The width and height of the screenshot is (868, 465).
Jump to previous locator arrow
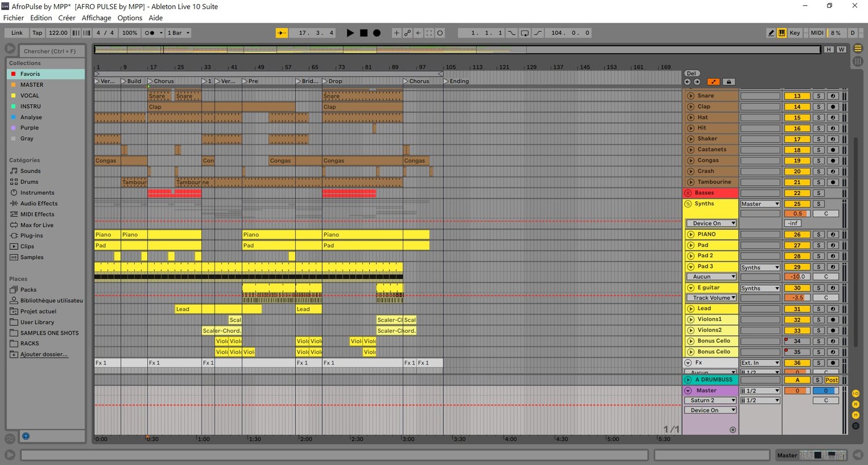(x=688, y=82)
